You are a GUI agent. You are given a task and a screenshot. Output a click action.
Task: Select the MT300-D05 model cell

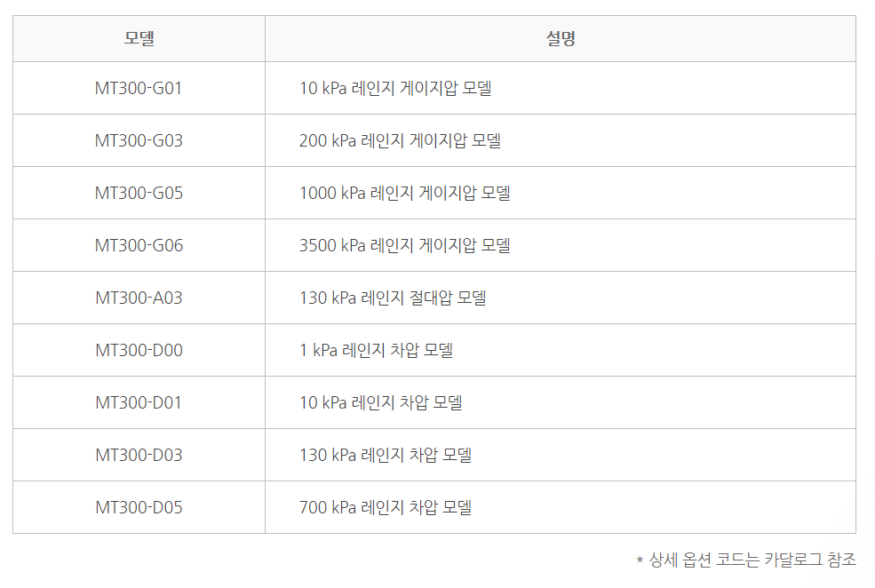pyautogui.click(x=139, y=508)
